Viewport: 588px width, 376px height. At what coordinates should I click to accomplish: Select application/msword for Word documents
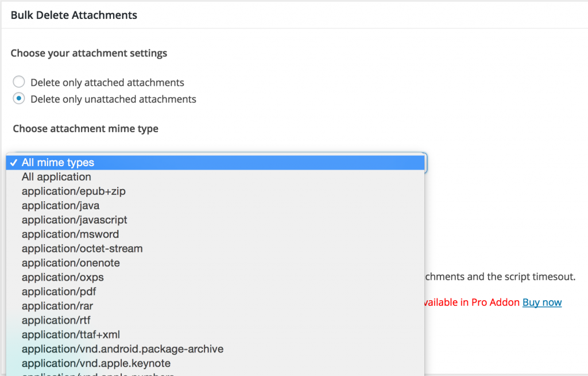pos(70,234)
